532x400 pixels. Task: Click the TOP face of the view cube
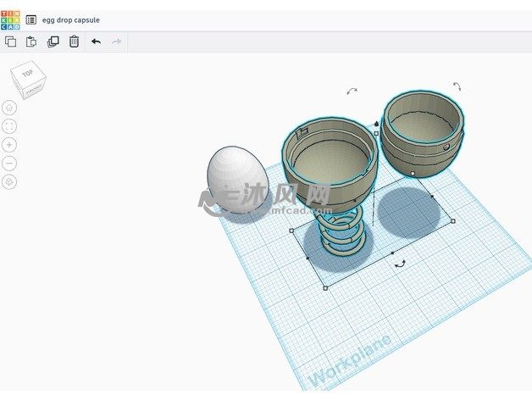point(27,75)
